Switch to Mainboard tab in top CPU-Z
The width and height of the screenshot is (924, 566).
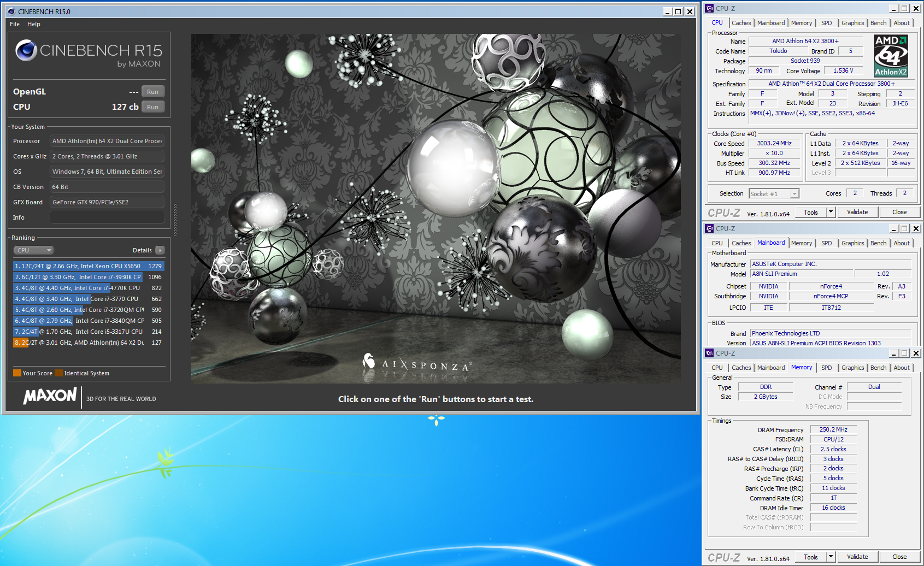pyautogui.click(x=770, y=23)
